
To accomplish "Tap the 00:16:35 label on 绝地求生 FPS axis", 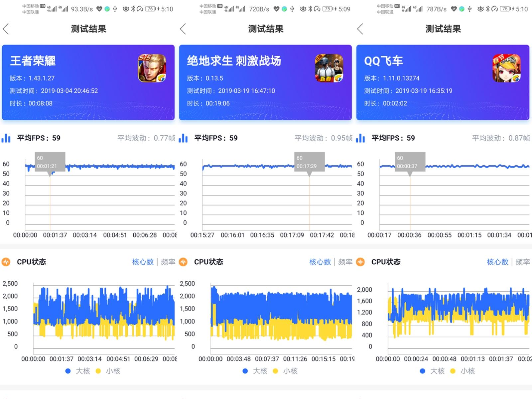I will point(262,235).
